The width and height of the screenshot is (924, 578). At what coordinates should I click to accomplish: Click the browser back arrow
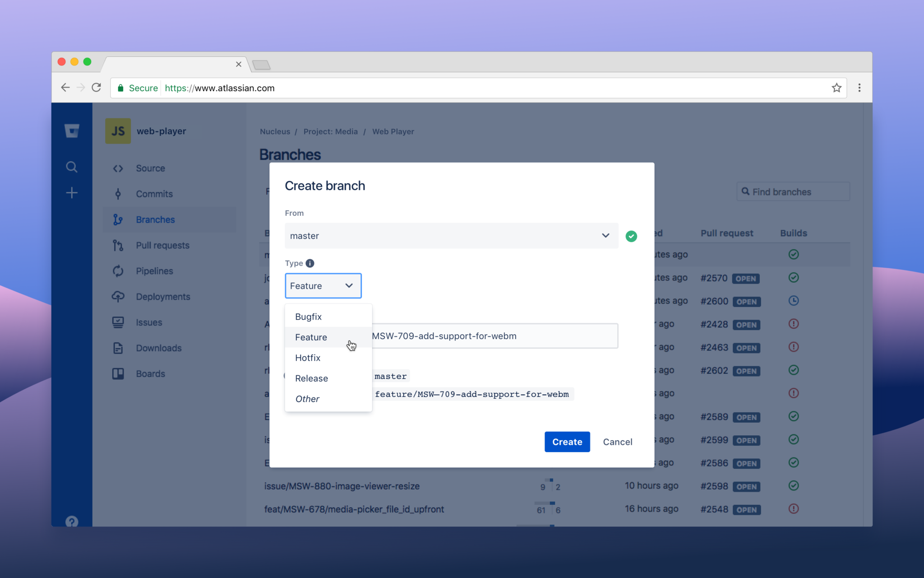(x=65, y=88)
